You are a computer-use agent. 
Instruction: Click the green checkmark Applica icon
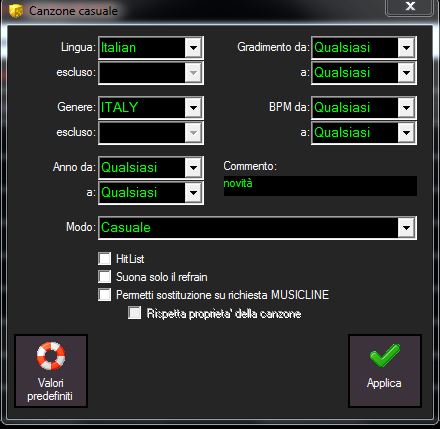(x=385, y=355)
